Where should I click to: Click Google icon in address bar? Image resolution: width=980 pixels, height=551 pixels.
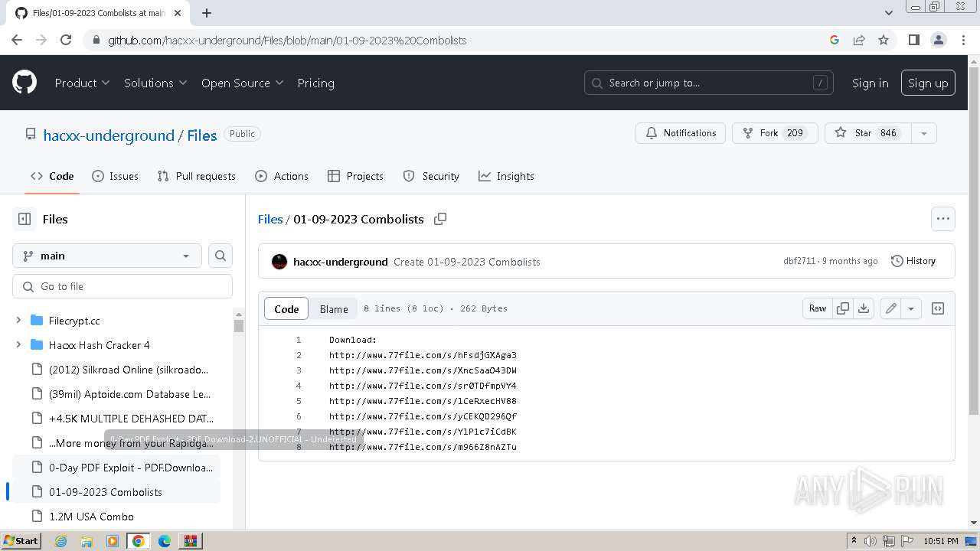point(835,40)
